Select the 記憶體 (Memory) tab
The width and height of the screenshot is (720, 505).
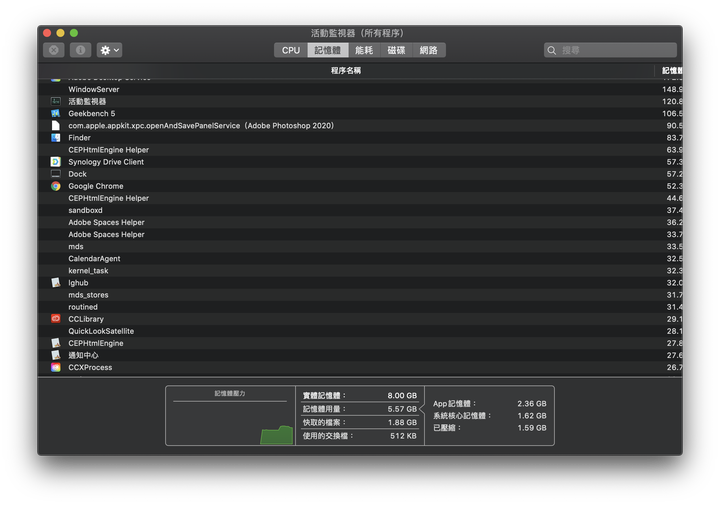click(328, 50)
